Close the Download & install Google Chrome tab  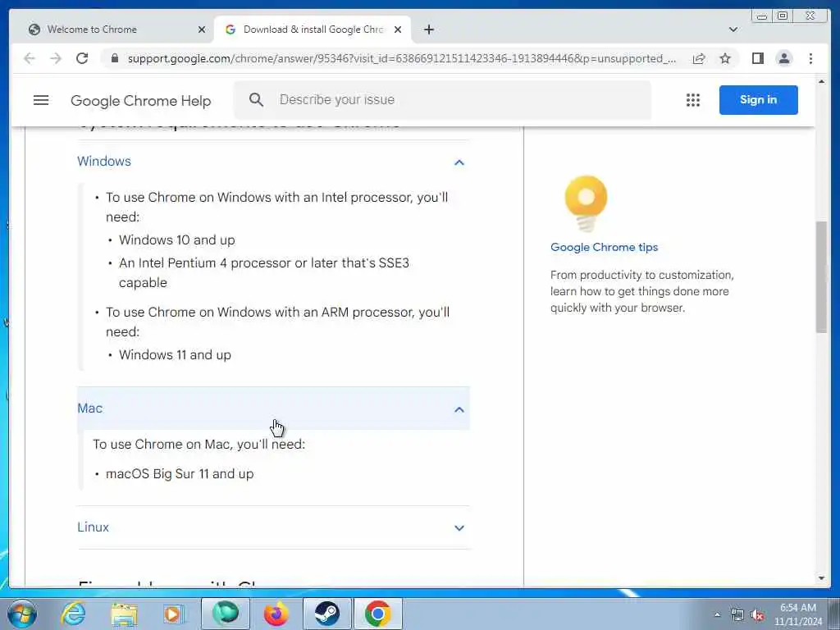pos(398,30)
